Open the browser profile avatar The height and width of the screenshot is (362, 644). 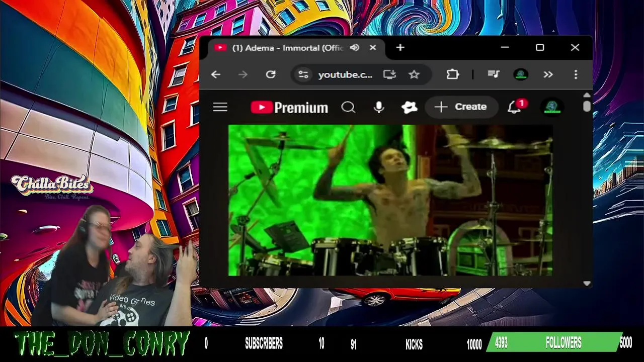tap(521, 74)
